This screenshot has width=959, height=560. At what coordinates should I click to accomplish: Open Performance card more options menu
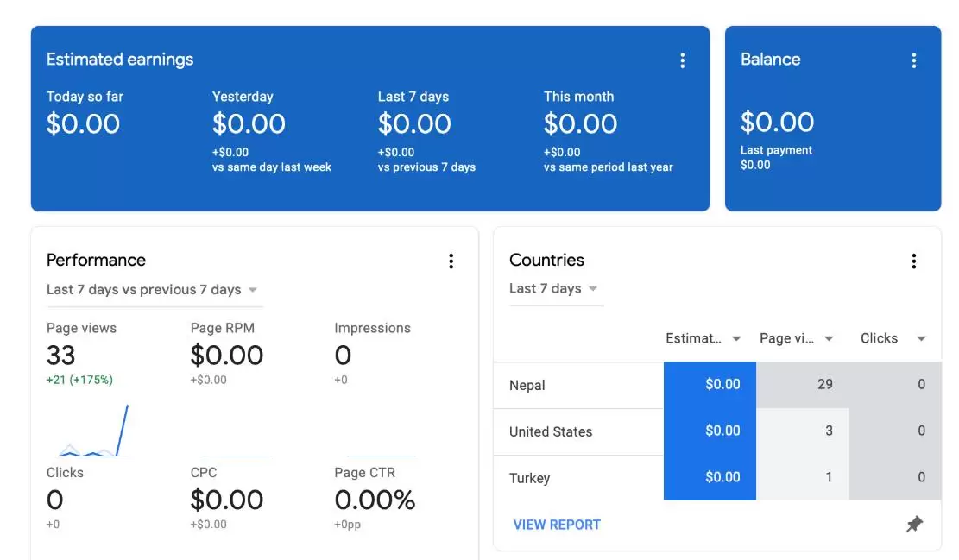451,261
